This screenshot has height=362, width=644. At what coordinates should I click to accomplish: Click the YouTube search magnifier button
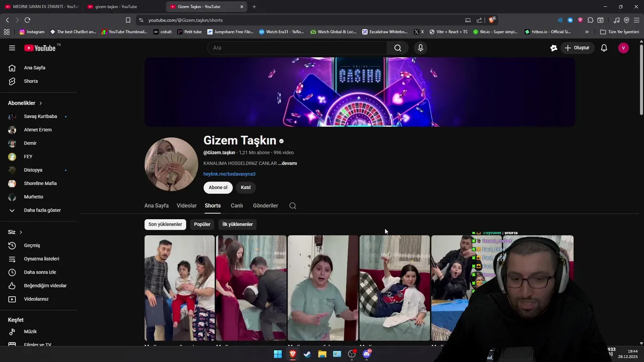[397, 48]
